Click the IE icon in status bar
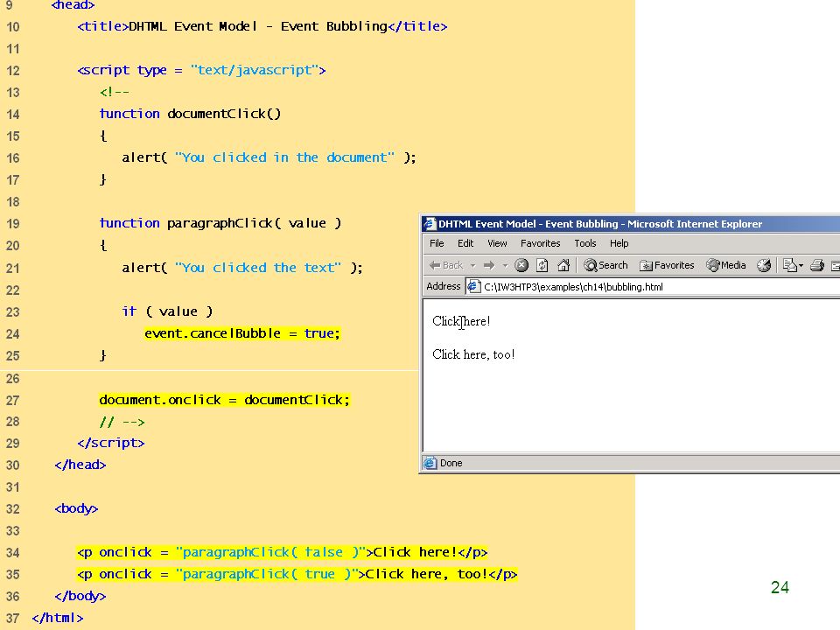 [430, 463]
